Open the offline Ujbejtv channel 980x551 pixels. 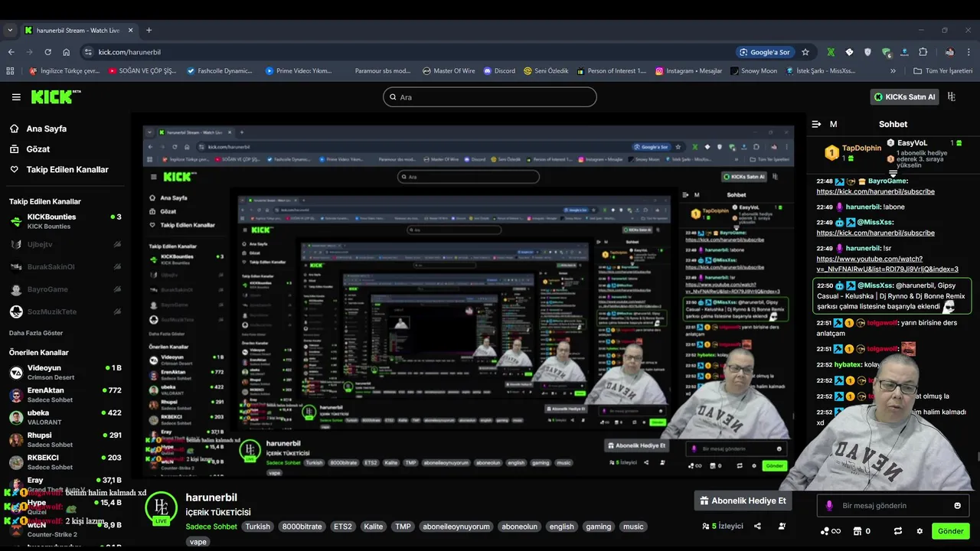pos(64,244)
